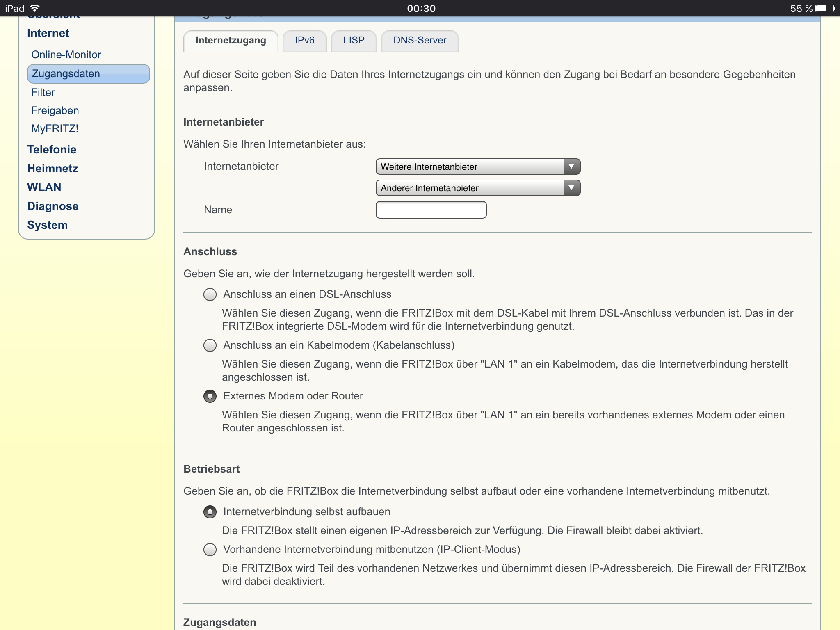Switch to DNS-Server tab

[420, 40]
